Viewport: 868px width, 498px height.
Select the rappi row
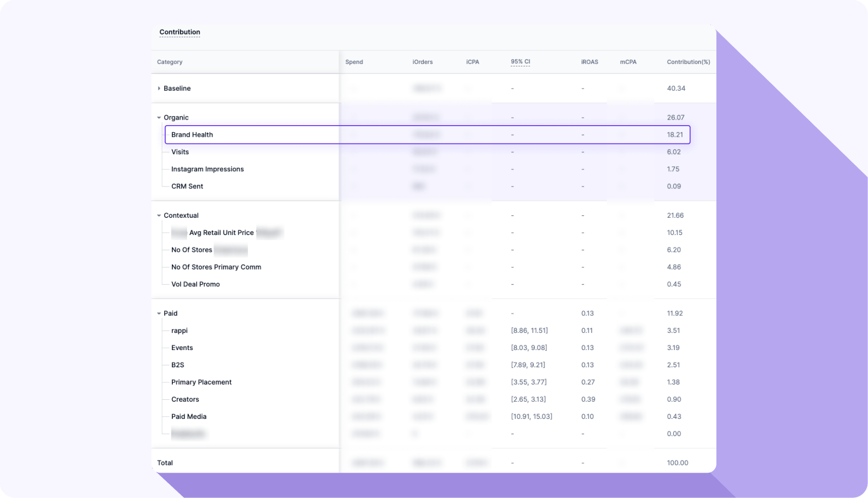coord(433,330)
